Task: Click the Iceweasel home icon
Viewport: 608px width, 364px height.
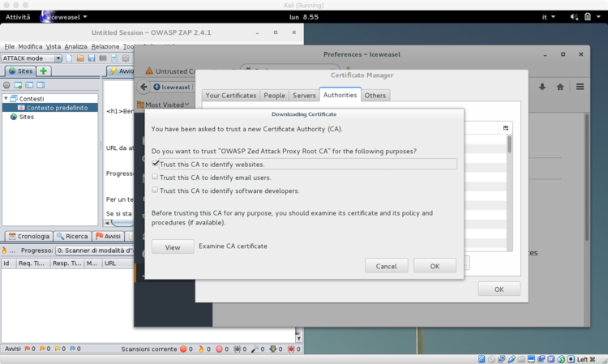Action: tap(560, 87)
